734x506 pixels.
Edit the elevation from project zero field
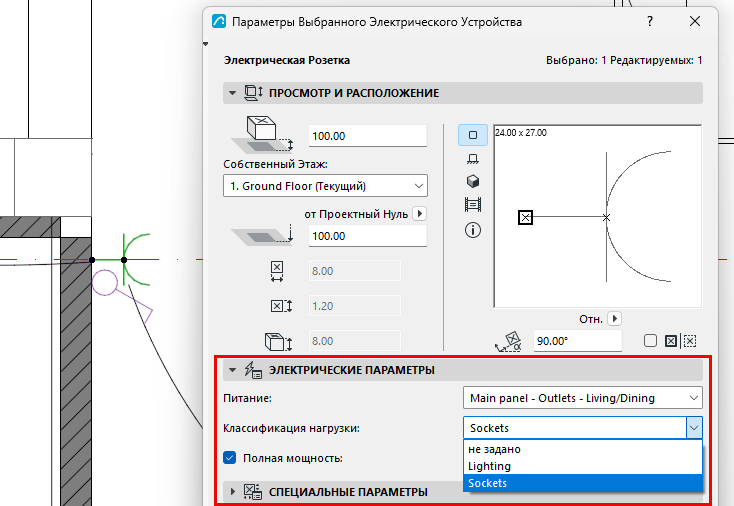[367, 236]
